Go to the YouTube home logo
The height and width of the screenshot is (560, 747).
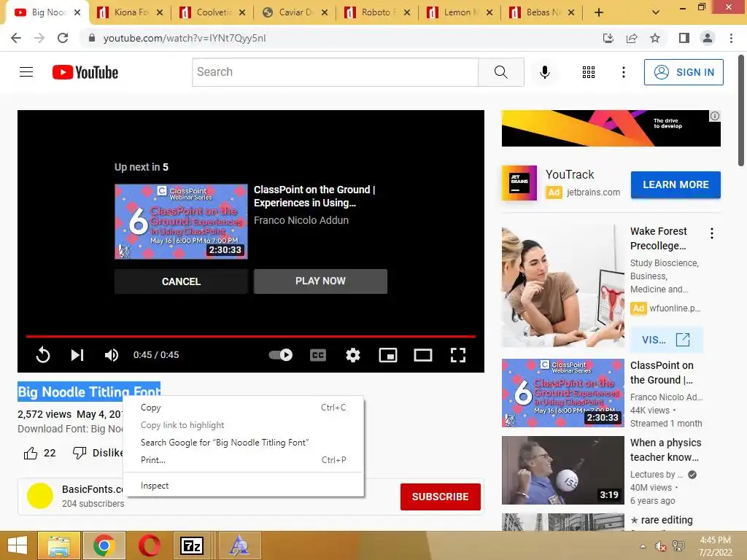point(85,72)
